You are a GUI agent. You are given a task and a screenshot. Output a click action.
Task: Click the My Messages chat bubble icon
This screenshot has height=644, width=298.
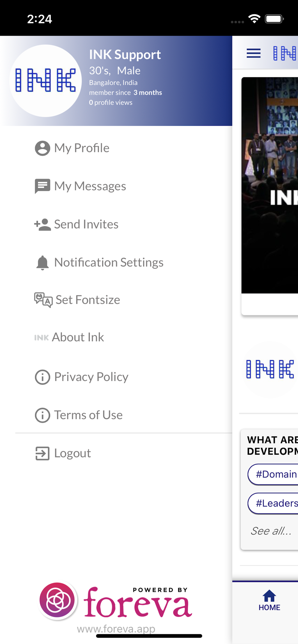[x=42, y=186]
